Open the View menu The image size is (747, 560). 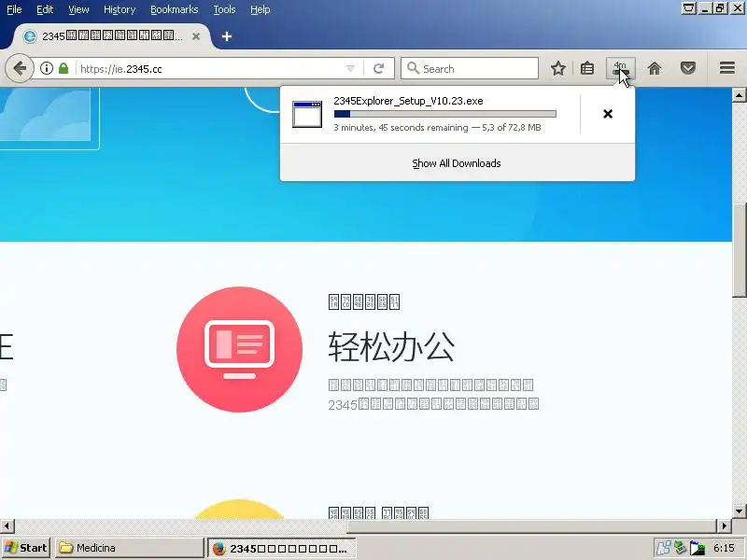pos(78,9)
